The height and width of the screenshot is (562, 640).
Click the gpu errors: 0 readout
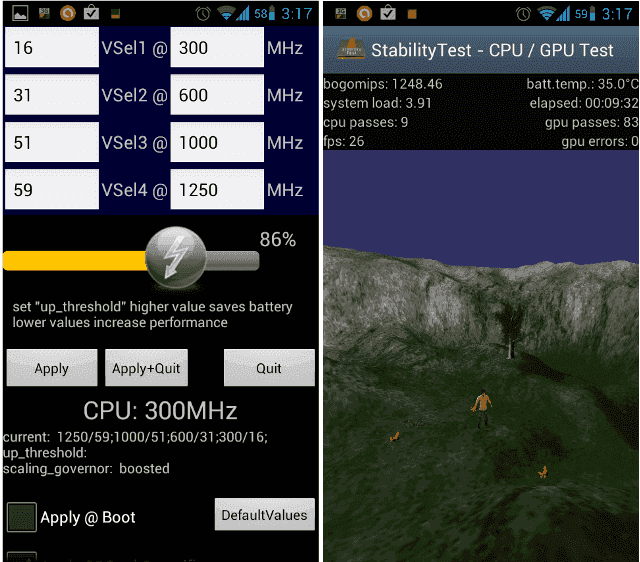point(600,142)
